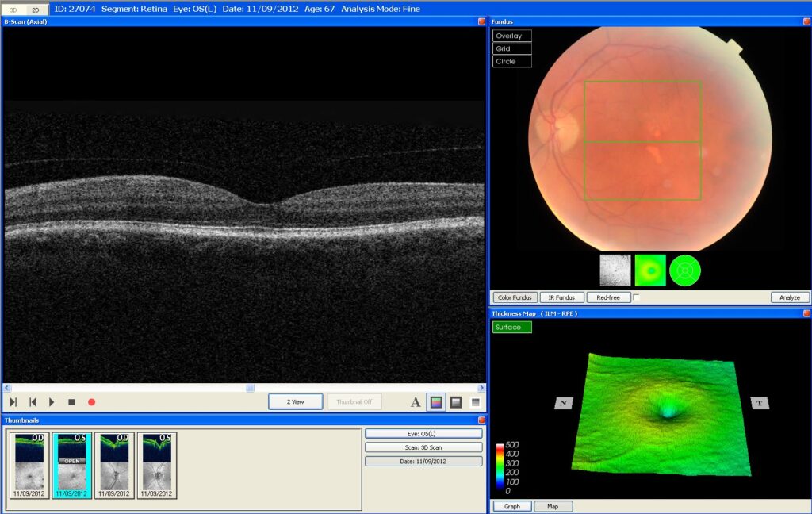Toggle the Surface button in thickness map
This screenshot has height=514, width=812.
click(x=511, y=327)
